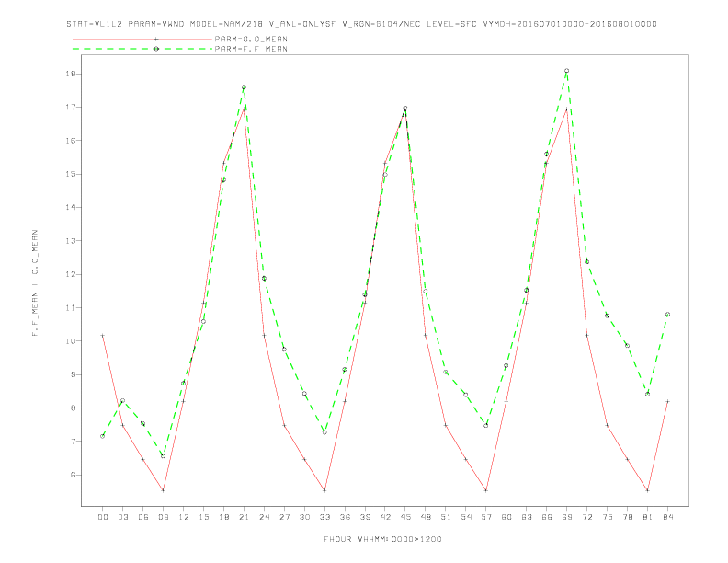Viewport: 728px width, 563px height.
Task: Click the PARM=O.O_MEAN legend label
Action: [251, 39]
